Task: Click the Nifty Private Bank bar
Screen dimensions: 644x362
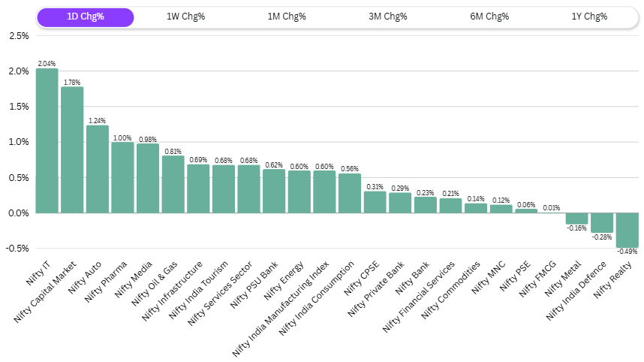Action: pos(400,203)
